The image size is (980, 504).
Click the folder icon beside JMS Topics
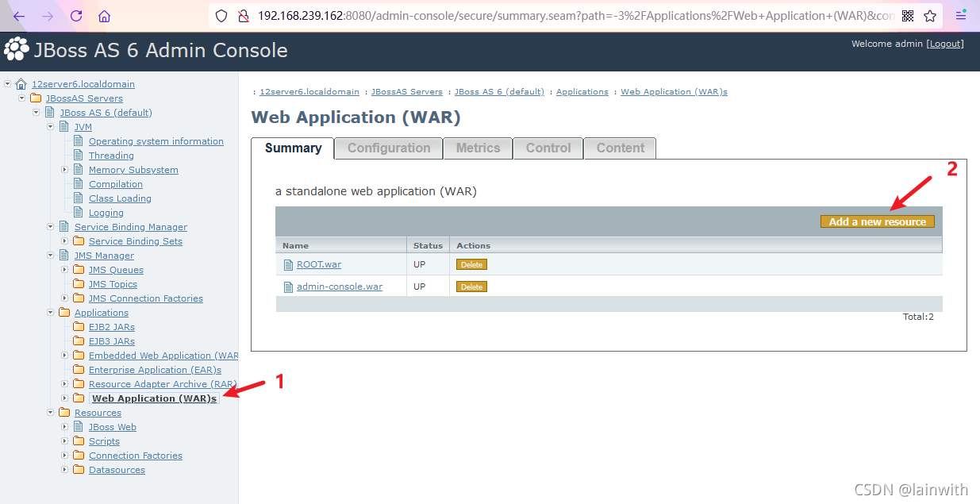click(x=79, y=284)
